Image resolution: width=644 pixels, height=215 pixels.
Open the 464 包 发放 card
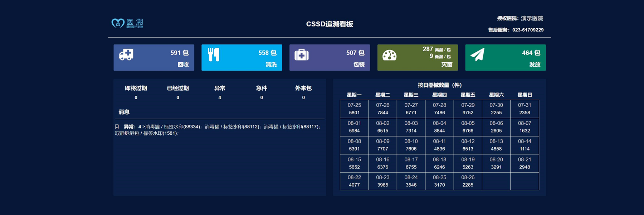(505, 58)
